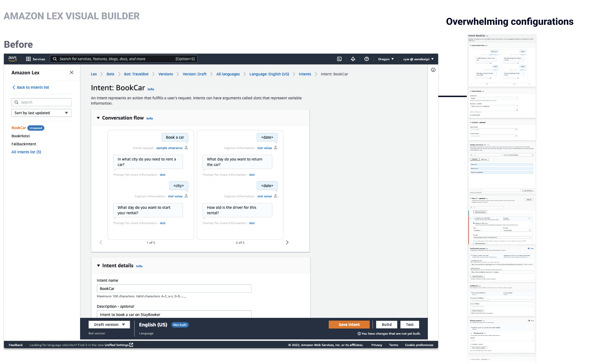This screenshot has height=364, width=616.
Task: Focus the AWS services search field
Action: coord(124,59)
